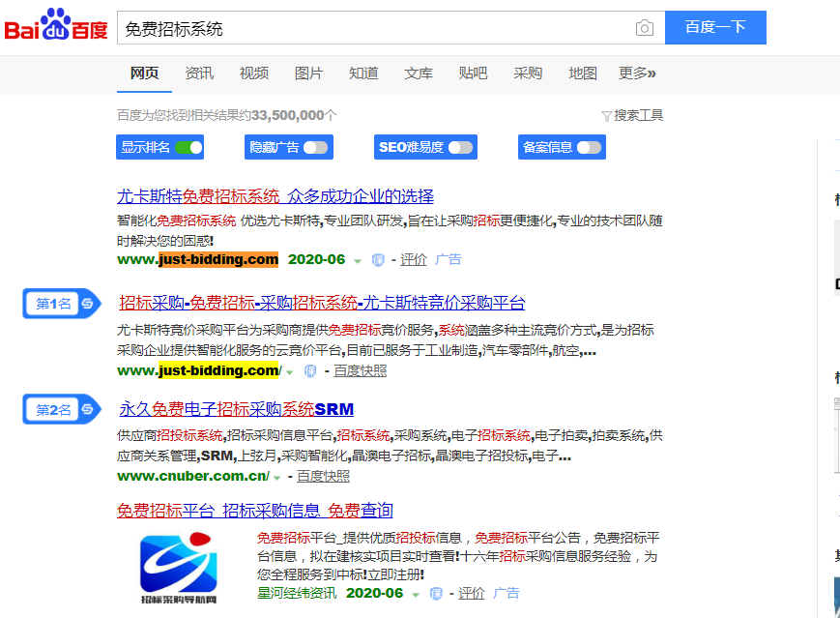The width and height of the screenshot is (840, 618).
Task: Select the 网页 tab
Action: (144, 74)
